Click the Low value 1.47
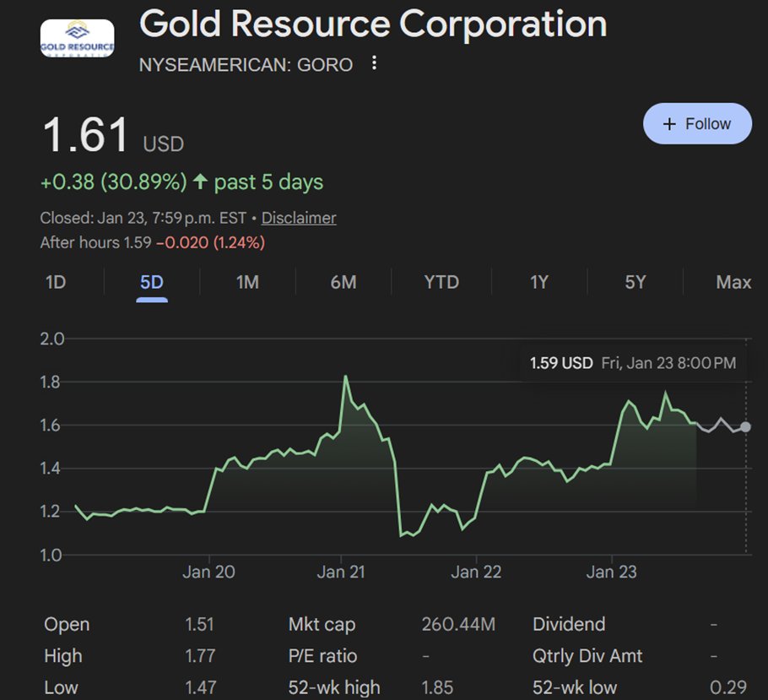The image size is (768, 700). (x=200, y=687)
